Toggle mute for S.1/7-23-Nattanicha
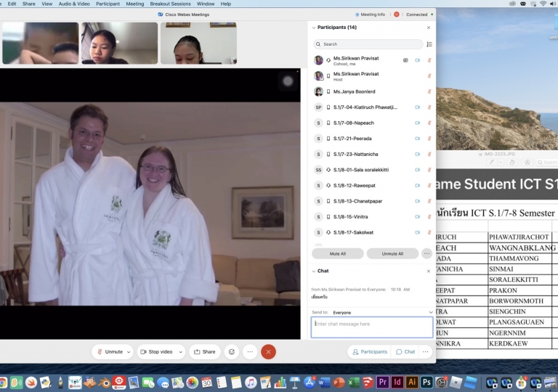 coord(429,154)
